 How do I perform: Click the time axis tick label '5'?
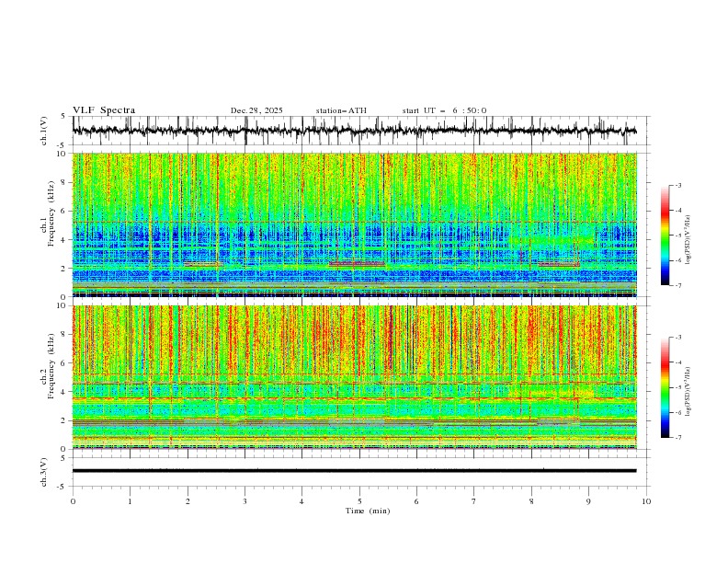pos(359,501)
